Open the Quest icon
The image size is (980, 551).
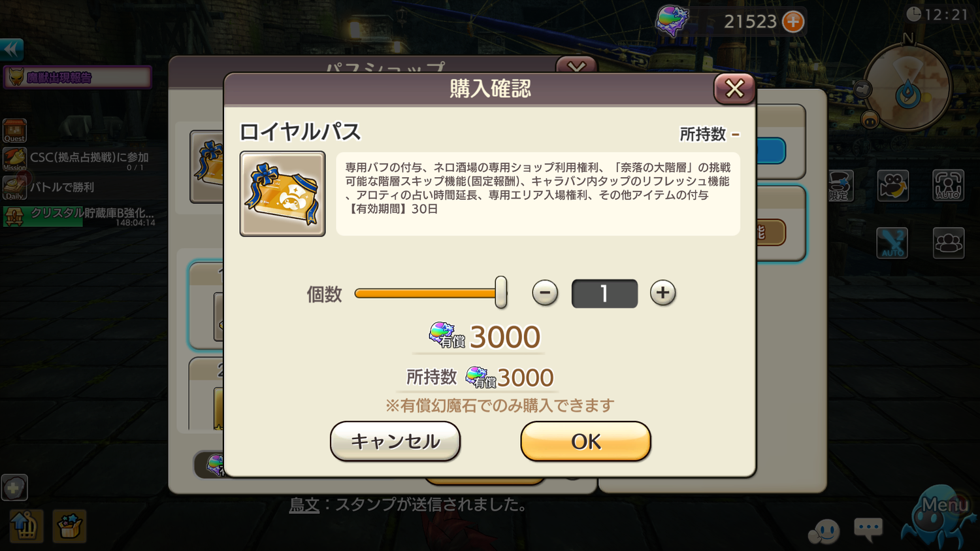pos(14,131)
